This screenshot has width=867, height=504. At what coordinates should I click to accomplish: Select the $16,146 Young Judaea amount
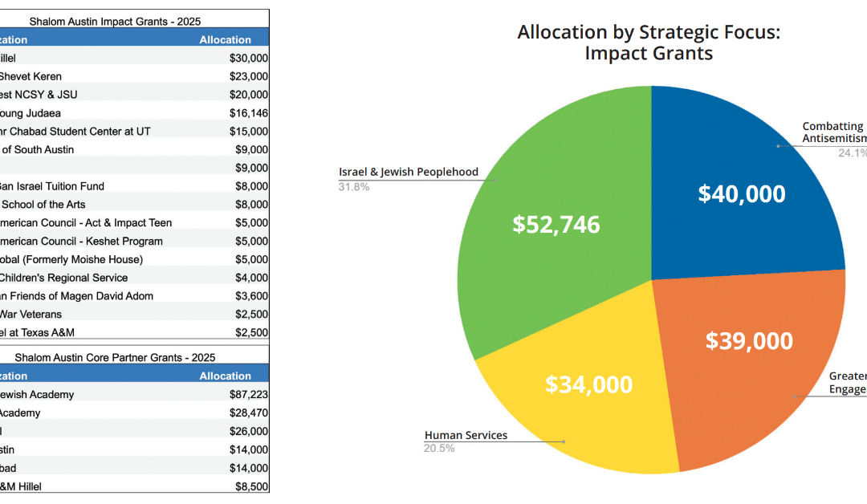249,113
